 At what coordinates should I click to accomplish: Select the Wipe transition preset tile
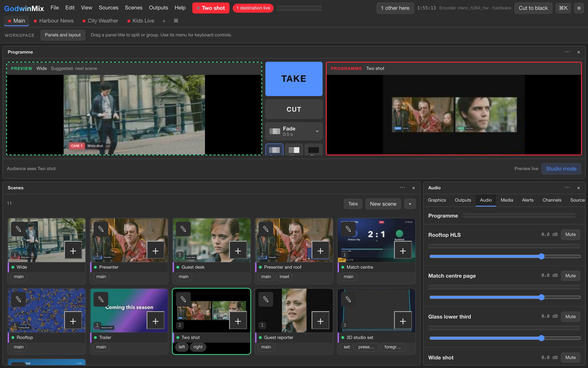coord(294,150)
